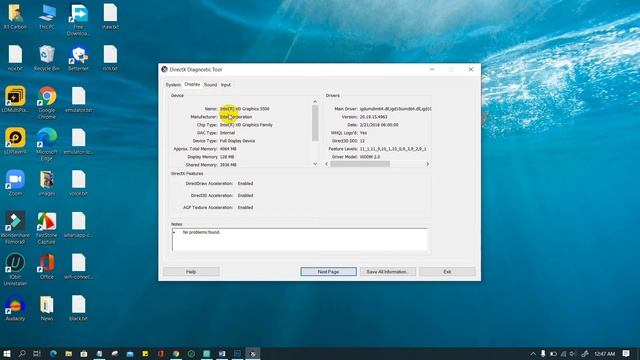Screen dimensions: 640x360
Task: Open Word from the taskbar
Action: [x=222, y=353]
